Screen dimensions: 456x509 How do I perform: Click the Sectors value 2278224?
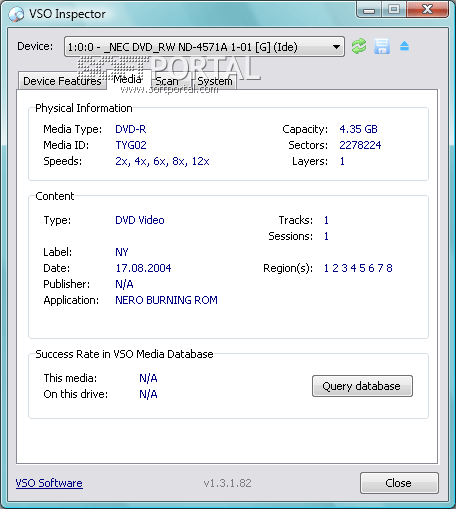point(360,145)
